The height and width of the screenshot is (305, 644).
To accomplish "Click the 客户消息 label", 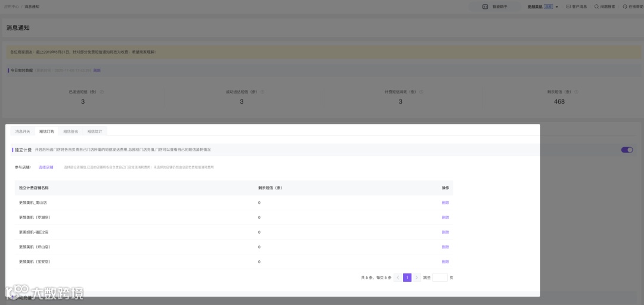I will 579,7.
